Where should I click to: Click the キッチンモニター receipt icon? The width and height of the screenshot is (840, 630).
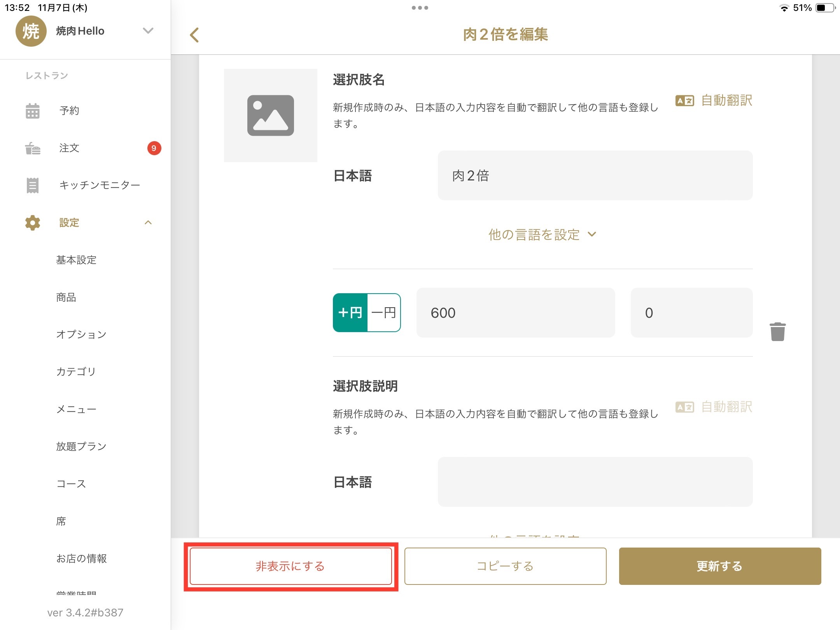pos(33,185)
